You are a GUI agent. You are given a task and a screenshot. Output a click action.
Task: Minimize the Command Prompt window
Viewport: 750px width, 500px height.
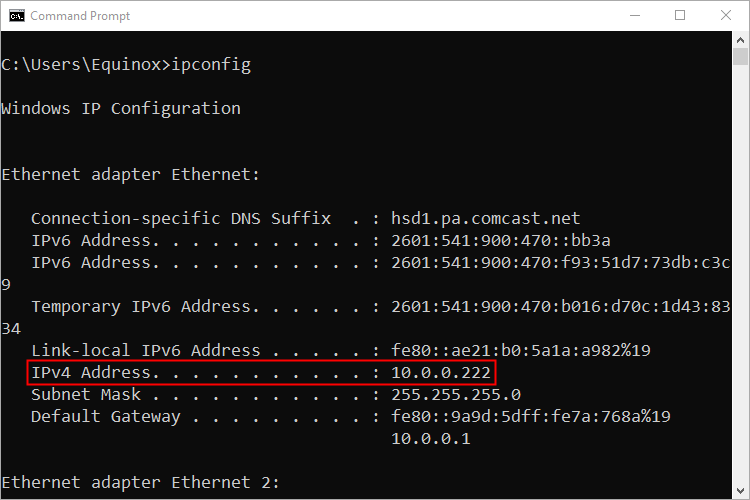coord(634,16)
